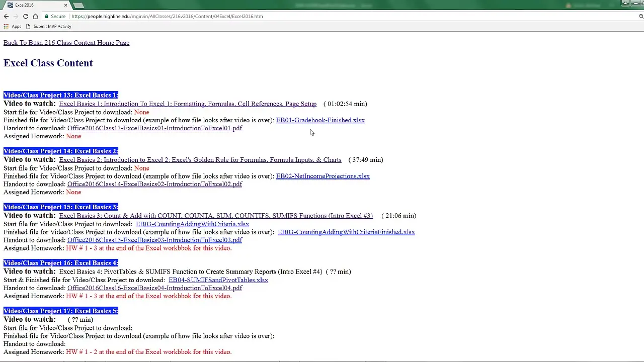Open the browser home page icon
This screenshot has height=362, width=644.
coord(35,16)
